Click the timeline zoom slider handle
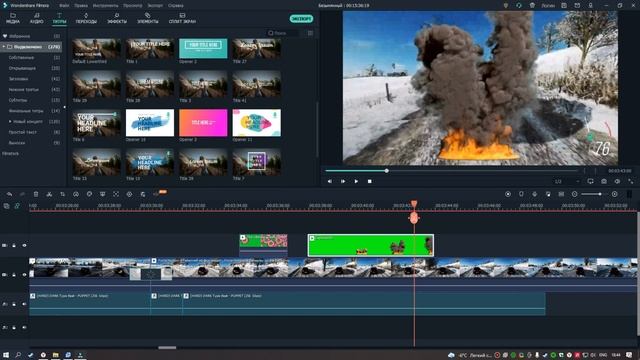The width and height of the screenshot is (640, 360). click(x=600, y=194)
